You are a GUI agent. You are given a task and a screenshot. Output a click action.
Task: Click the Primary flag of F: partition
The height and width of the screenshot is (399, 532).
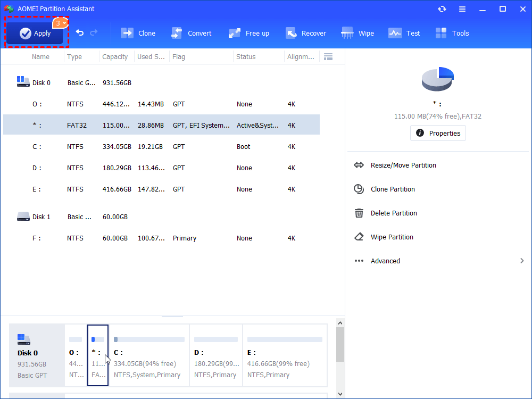pyautogui.click(x=185, y=238)
